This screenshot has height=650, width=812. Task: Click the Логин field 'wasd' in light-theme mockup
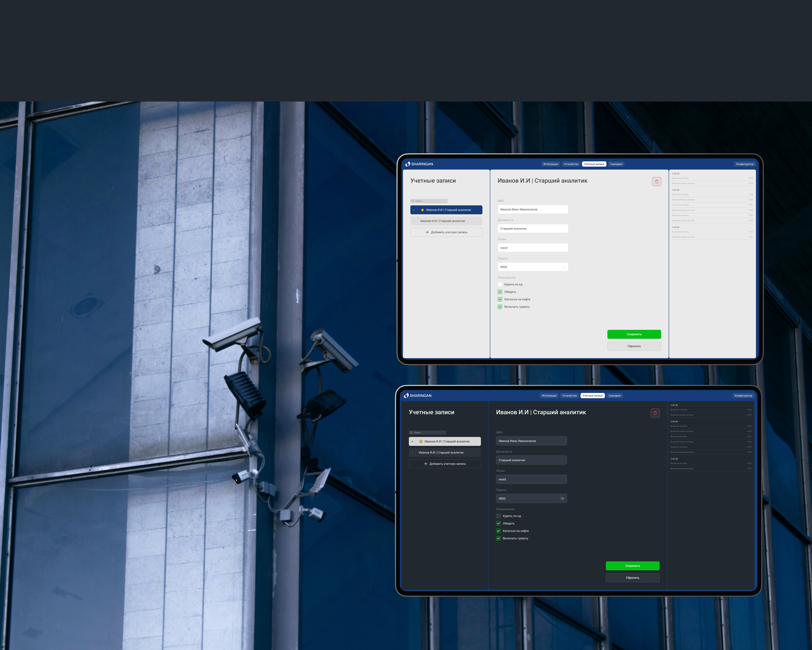(533, 248)
